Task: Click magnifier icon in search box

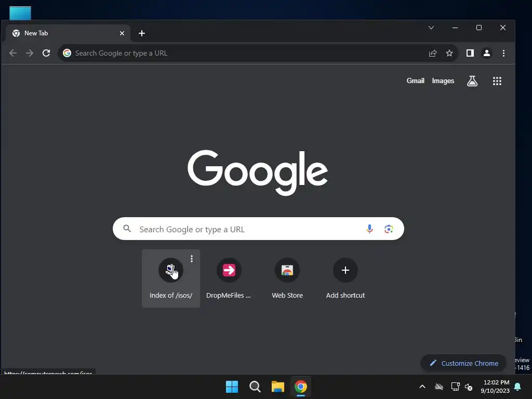Action: pos(127,229)
